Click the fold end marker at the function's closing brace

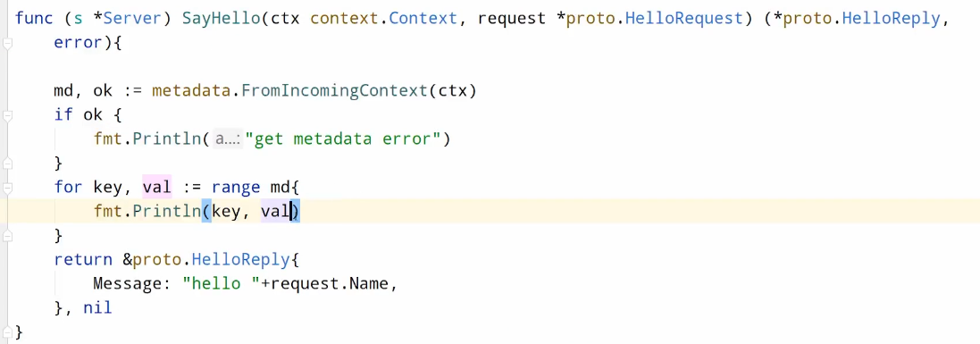click(7, 331)
